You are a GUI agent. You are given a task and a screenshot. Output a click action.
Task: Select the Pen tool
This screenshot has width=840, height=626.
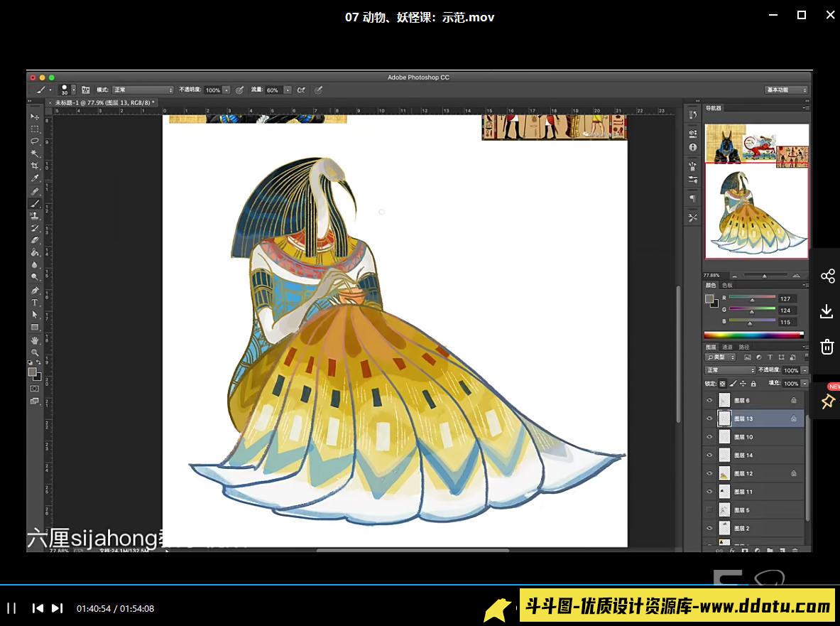tap(35, 290)
